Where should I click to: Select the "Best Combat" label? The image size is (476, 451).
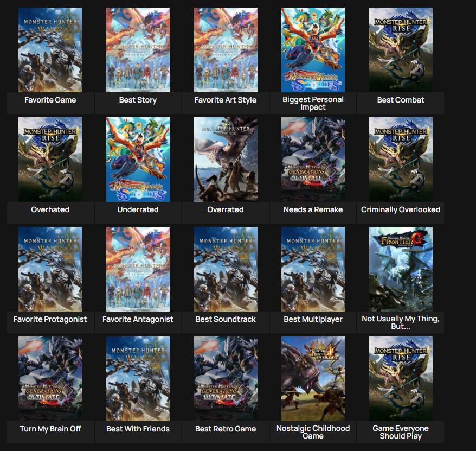[x=401, y=100]
